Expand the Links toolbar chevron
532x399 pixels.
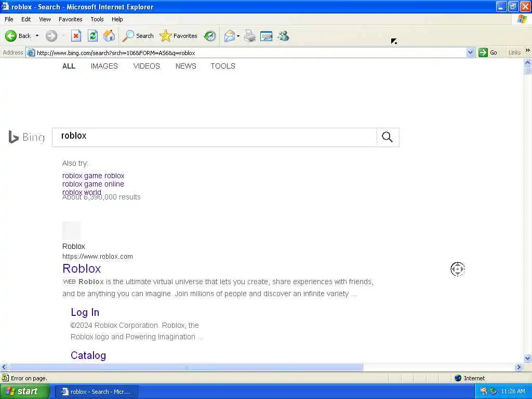coord(528,50)
